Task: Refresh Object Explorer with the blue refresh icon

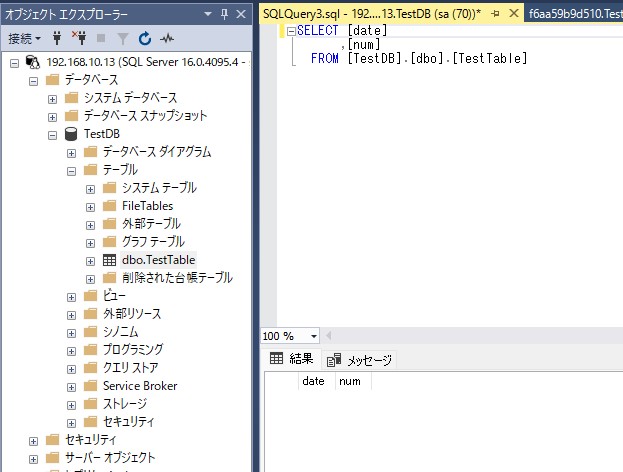Action: click(x=145, y=39)
